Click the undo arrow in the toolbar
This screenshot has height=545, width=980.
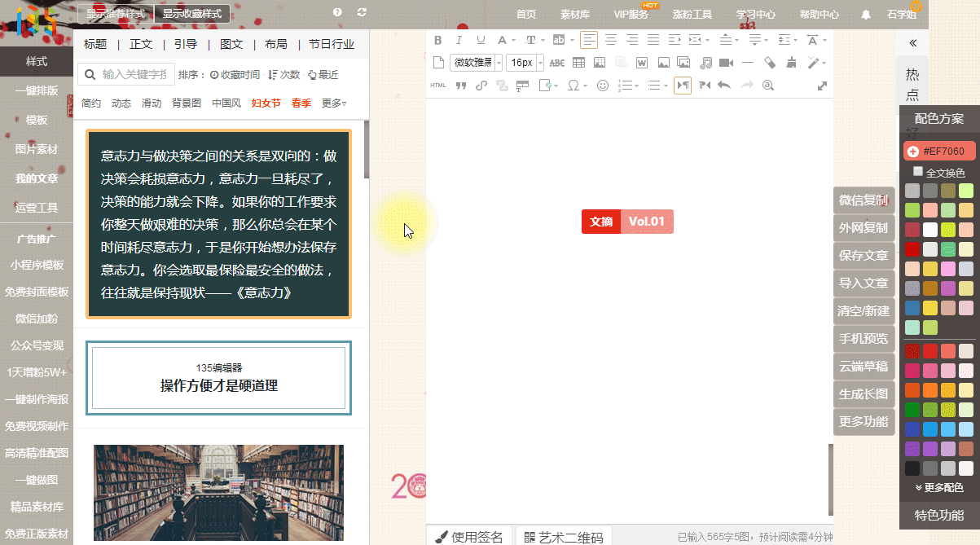724,86
